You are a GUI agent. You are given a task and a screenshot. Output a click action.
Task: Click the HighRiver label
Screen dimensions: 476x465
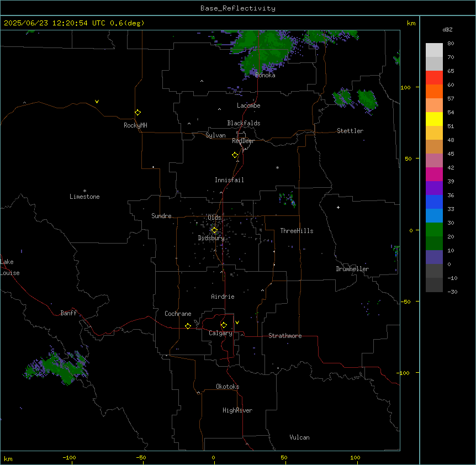click(237, 410)
